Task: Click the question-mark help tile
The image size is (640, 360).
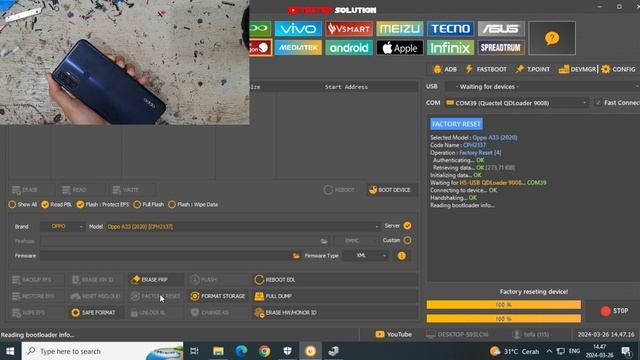Action: pyautogui.click(x=552, y=38)
